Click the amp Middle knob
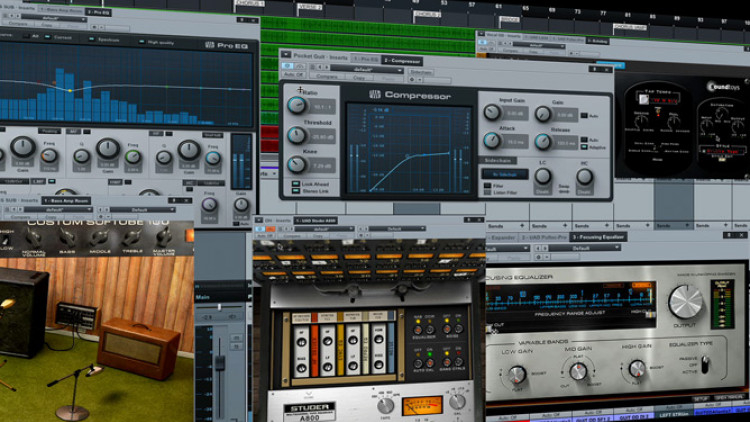This screenshot has width=750, height=422. click(99, 237)
